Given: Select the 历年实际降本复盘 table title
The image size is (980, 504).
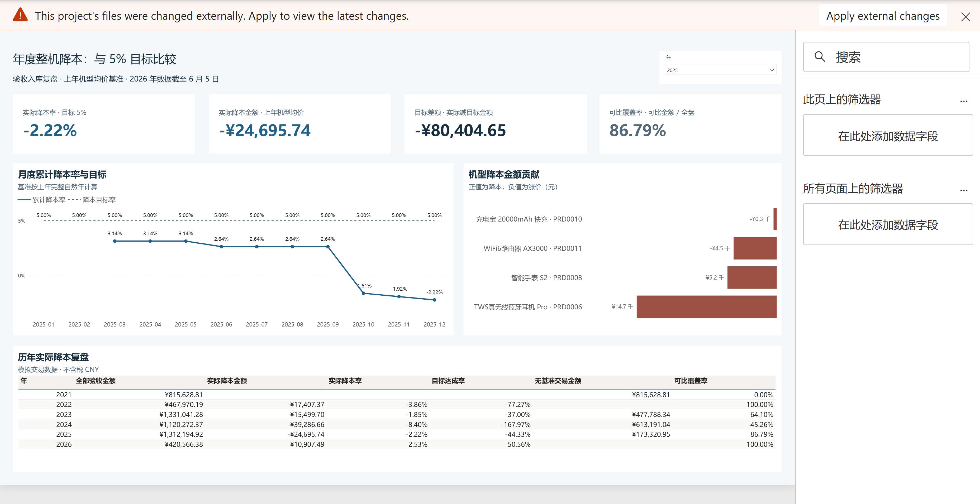Looking at the screenshot, I should click(53, 357).
